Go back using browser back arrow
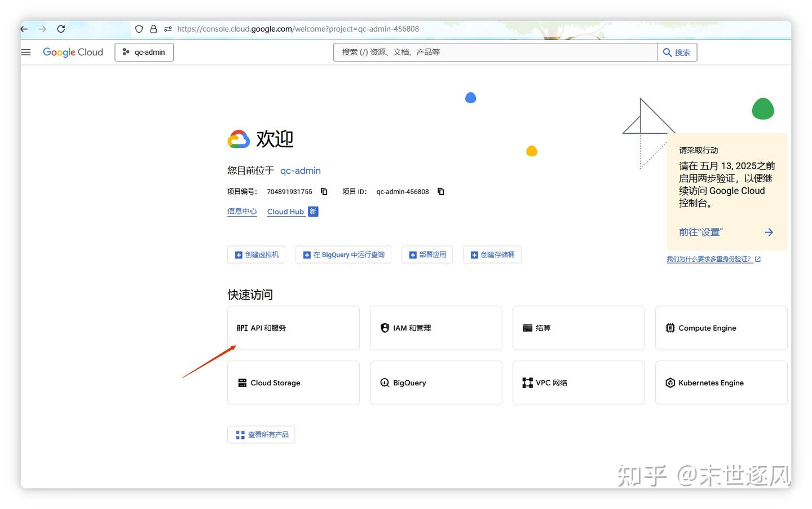Screen dimensions: 812x509 pos(23,29)
